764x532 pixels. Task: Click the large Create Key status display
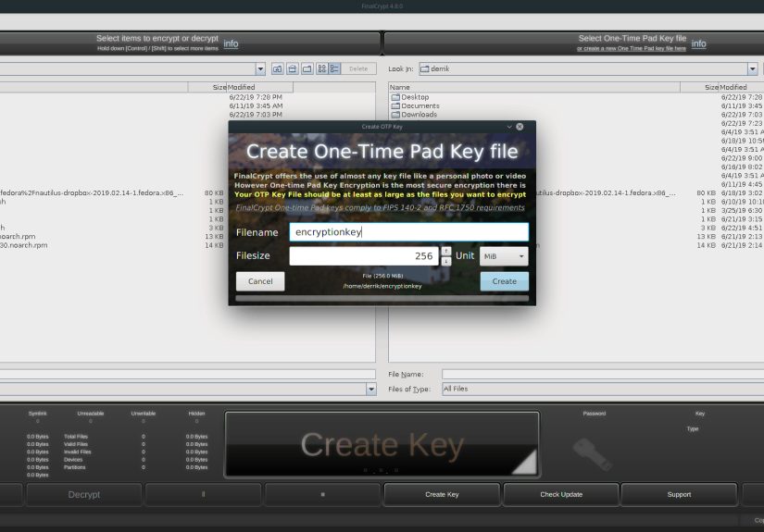point(382,444)
